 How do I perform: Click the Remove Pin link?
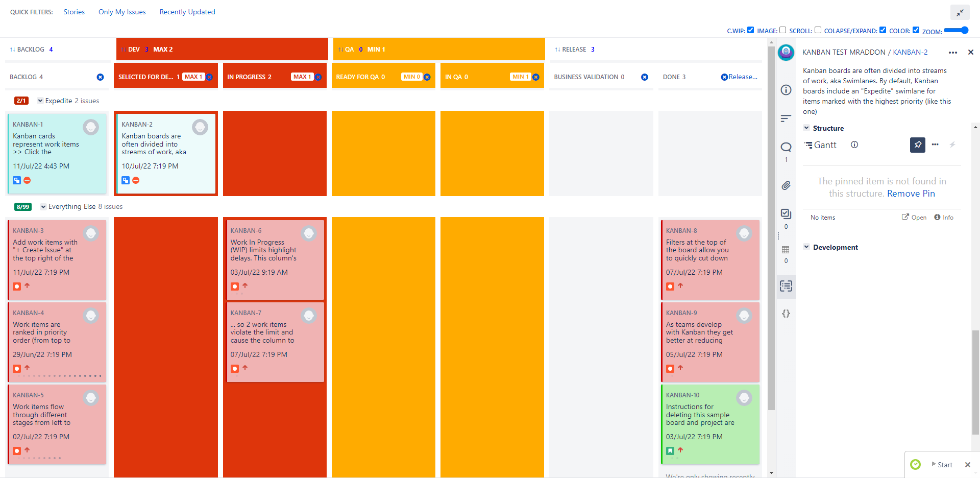tap(911, 194)
